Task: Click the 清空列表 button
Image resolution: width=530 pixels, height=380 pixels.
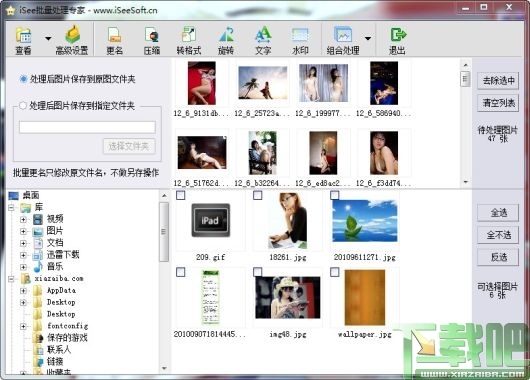Action: (498, 102)
